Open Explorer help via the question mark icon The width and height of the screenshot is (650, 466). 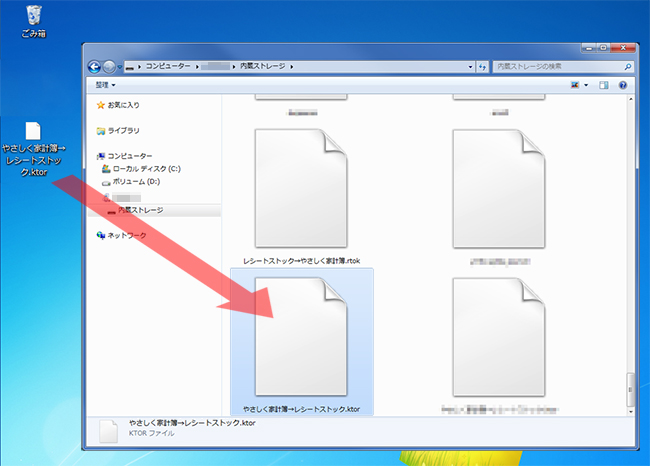point(623,85)
